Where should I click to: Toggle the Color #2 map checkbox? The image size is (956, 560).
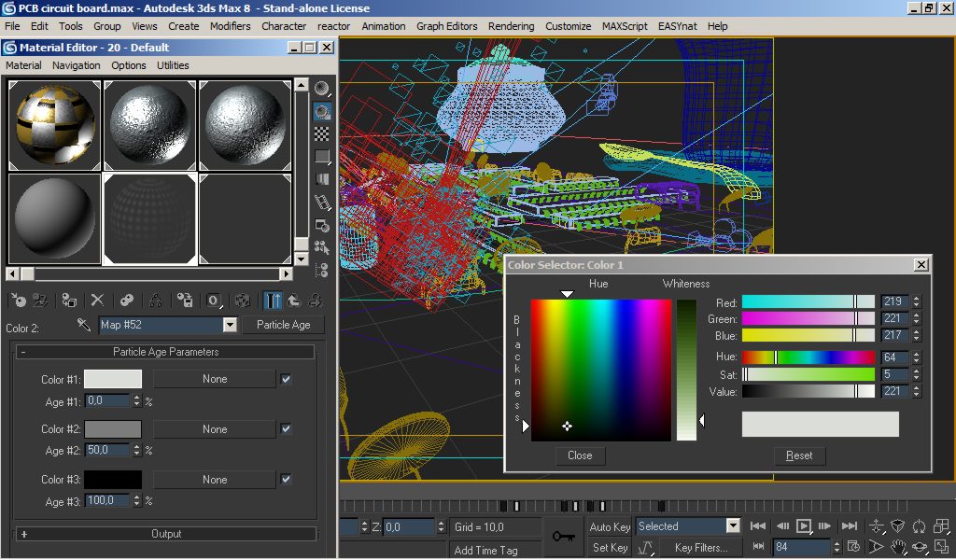click(286, 429)
